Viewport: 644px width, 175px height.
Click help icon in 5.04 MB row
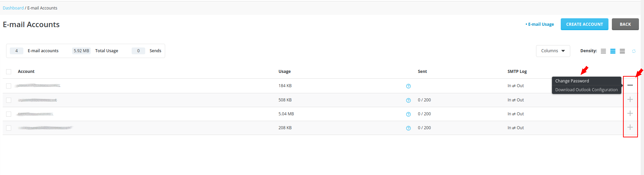pos(408,114)
